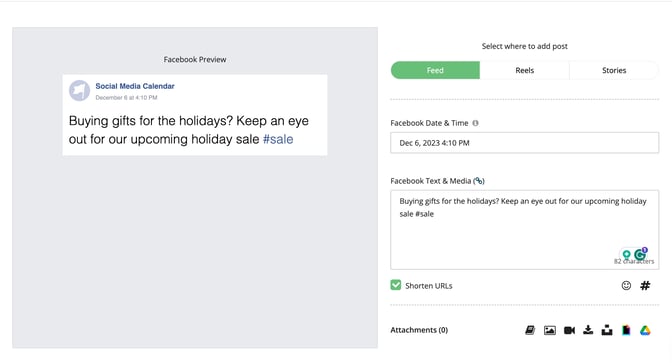Image resolution: width=672 pixels, height=363 pixels.
Task: Click the megaphone profile avatar in preview
Action: [x=80, y=90]
